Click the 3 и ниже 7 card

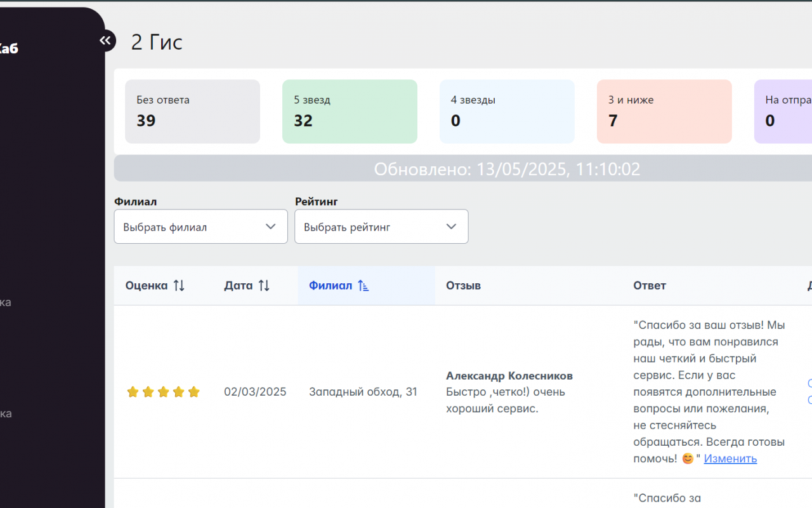[664, 111]
